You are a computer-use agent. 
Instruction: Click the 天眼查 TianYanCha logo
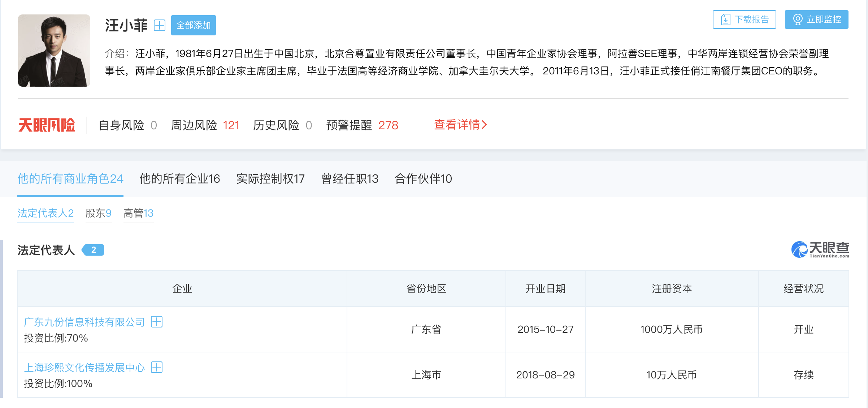pyautogui.click(x=820, y=249)
